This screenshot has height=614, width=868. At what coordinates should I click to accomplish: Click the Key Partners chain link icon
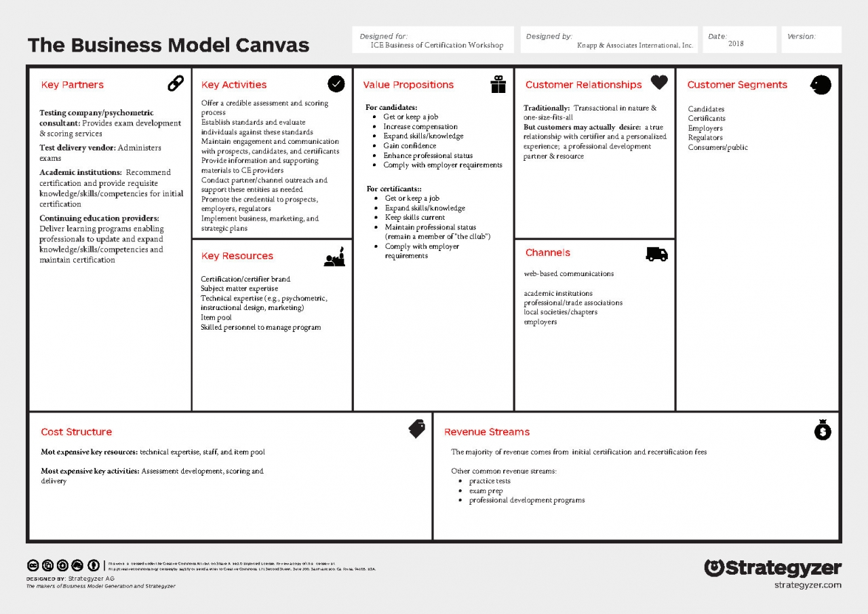coord(176,83)
